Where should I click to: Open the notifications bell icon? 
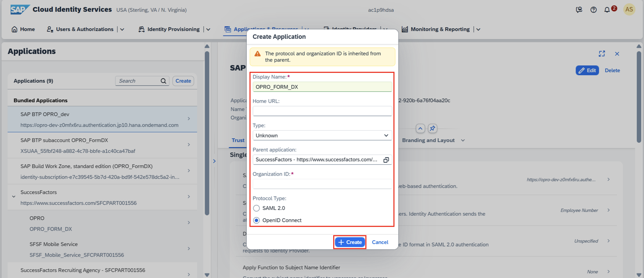607,10
